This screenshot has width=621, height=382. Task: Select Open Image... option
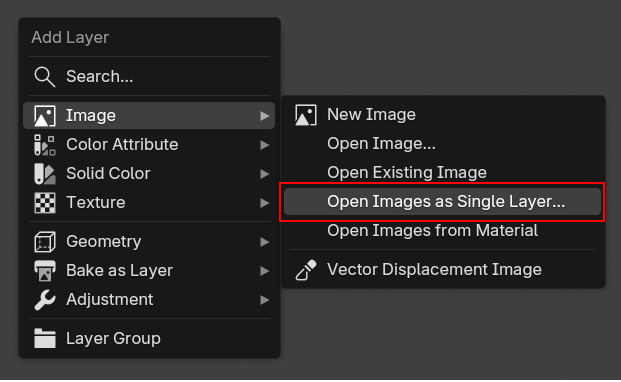pyautogui.click(x=443, y=144)
